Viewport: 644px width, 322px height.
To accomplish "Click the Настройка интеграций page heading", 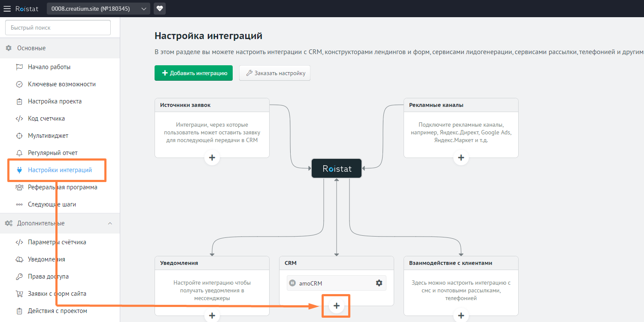I will [x=208, y=36].
